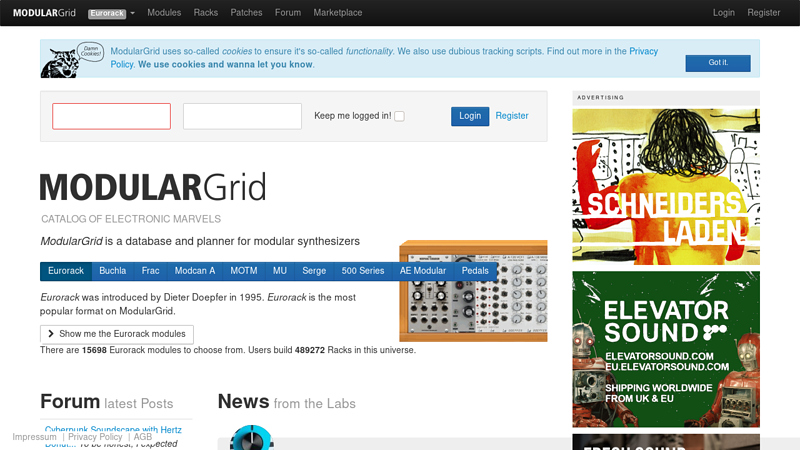Click the 15698 modules count

click(x=94, y=351)
